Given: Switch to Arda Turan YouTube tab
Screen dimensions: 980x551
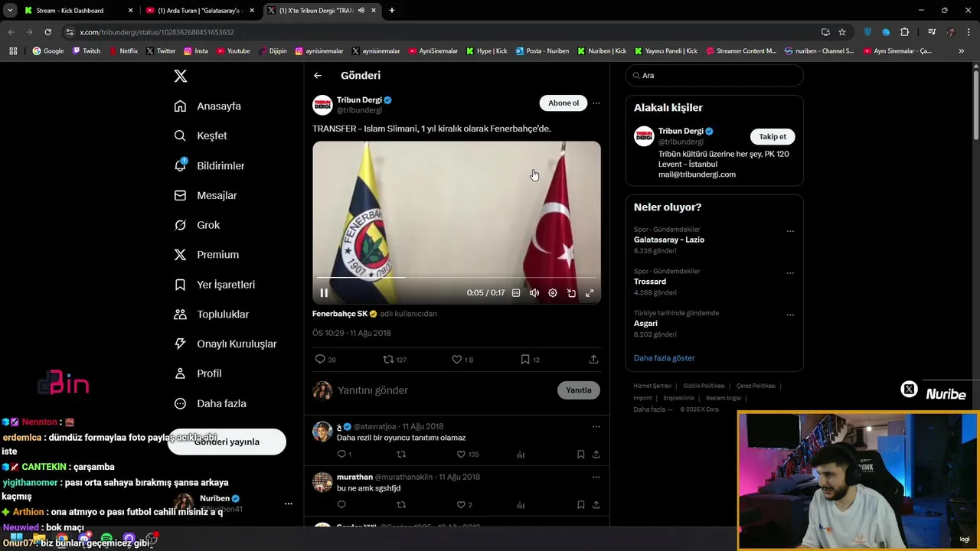Looking at the screenshot, I should 199,11.
